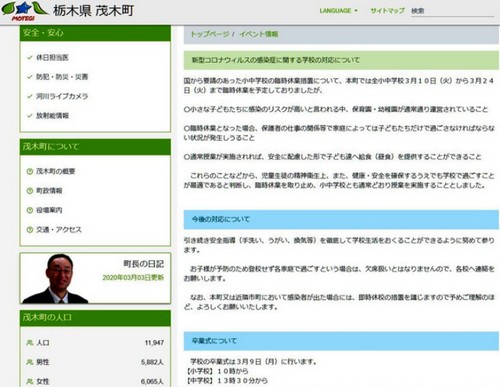Click 【中学校】13時30分から line

(228, 380)
